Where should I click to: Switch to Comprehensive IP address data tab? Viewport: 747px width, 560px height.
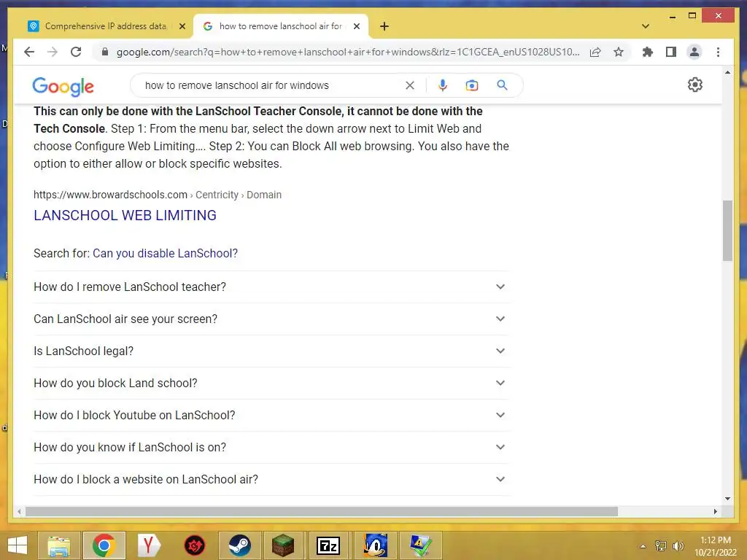106,26
